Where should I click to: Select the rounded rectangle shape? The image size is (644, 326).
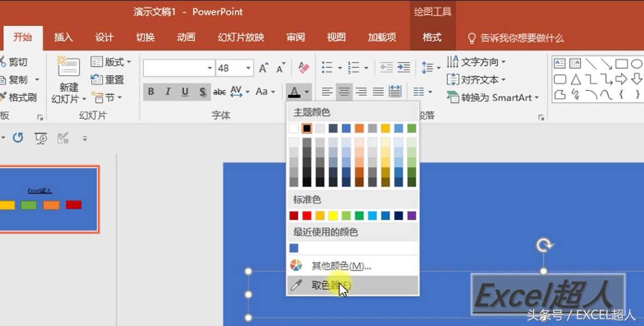[560, 79]
